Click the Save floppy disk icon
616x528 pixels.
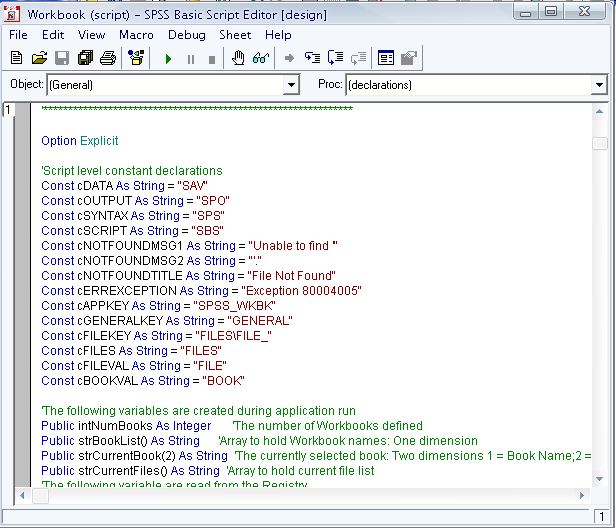tap(62, 58)
